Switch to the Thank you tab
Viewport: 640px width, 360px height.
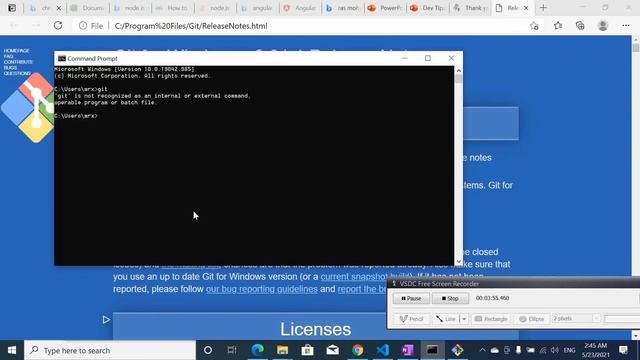coord(471,8)
